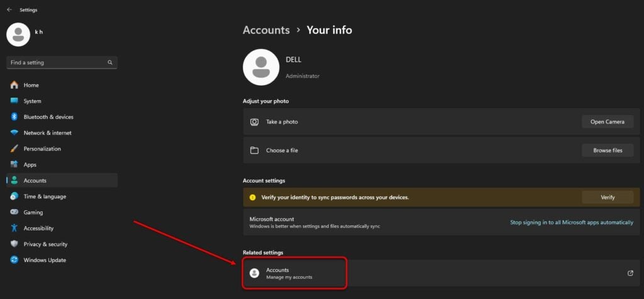Click the Privacy & security shield icon

14,244
